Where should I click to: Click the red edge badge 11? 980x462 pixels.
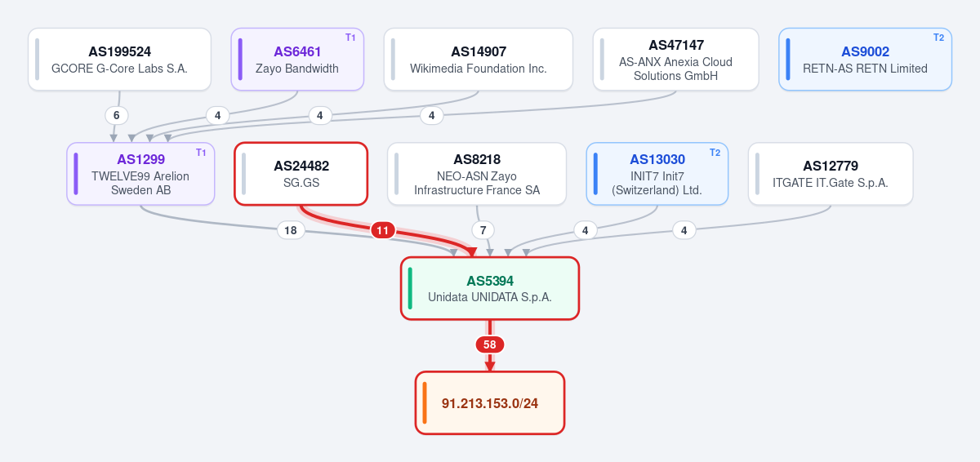[383, 230]
